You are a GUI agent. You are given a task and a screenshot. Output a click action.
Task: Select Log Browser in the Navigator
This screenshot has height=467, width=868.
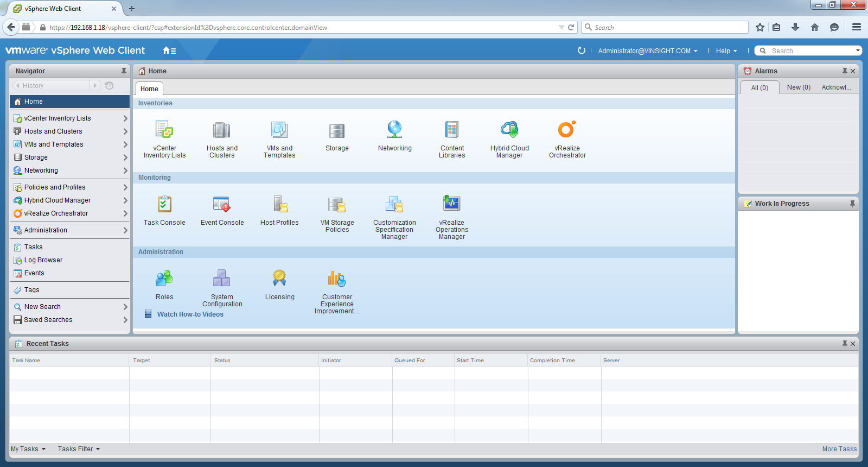click(x=69, y=260)
